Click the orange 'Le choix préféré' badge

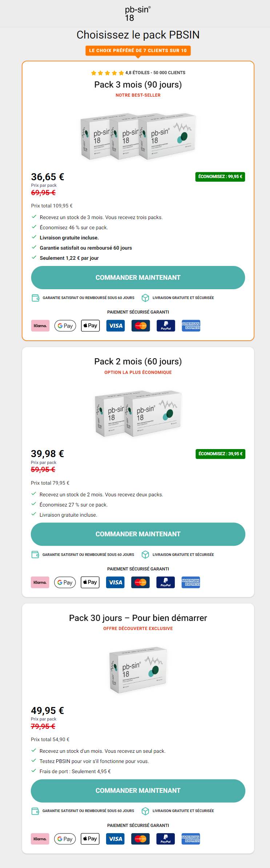point(138,51)
